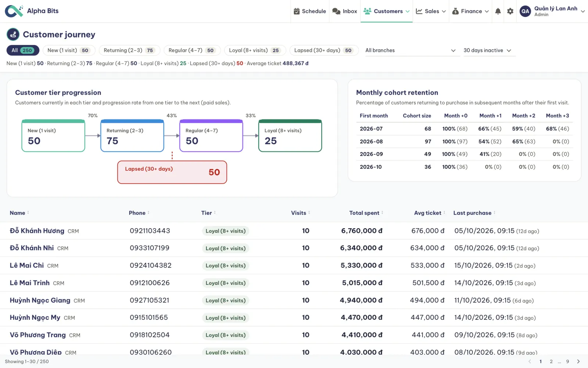Expand the Sales menu chevron
This screenshot has height=368, width=588.
click(x=444, y=11)
